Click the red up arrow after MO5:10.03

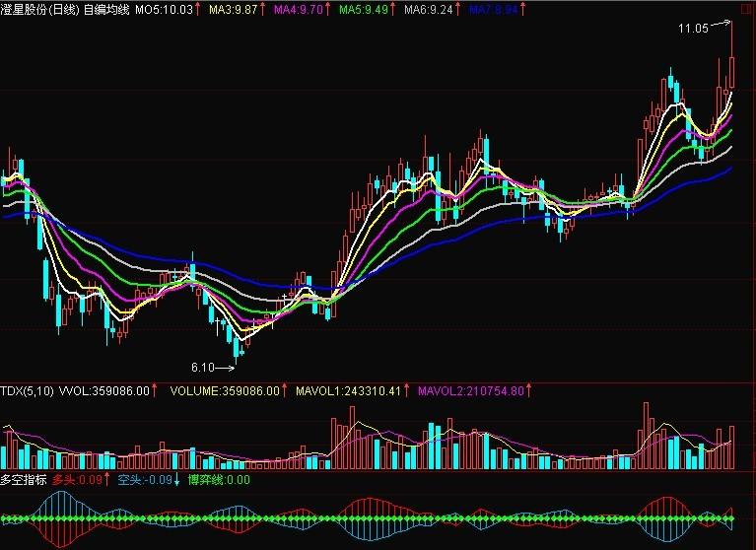[x=198, y=9]
